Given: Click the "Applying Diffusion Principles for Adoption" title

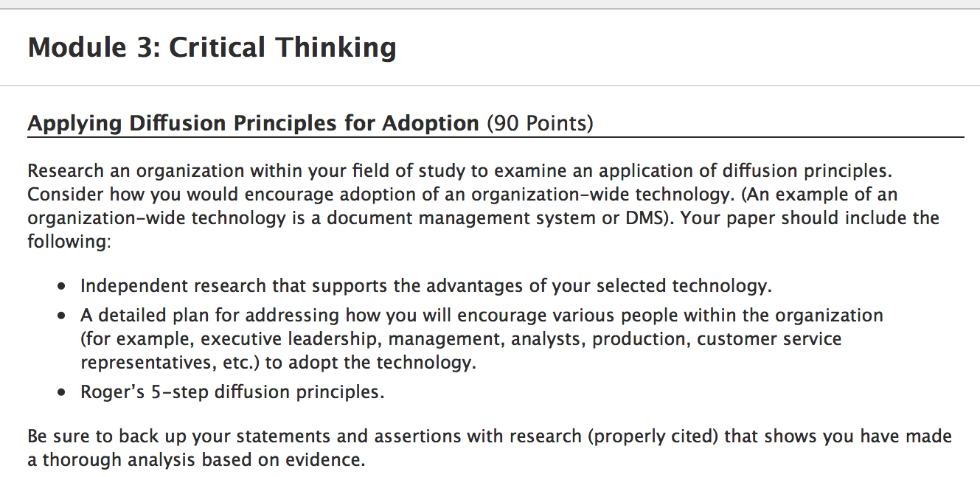Looking at the screenshot, I should pyautogui.click(x=253, y=123).
